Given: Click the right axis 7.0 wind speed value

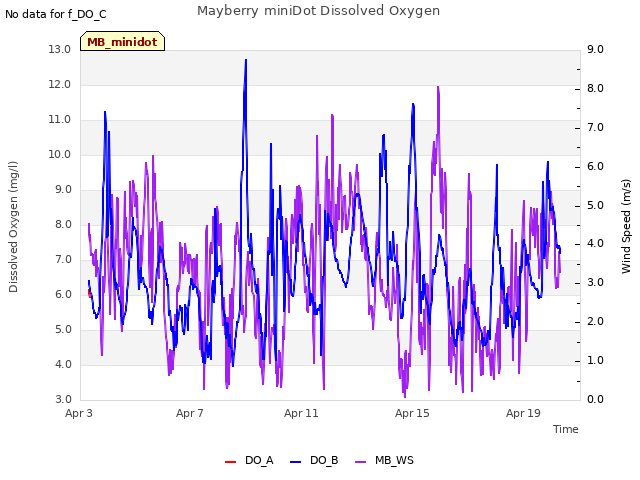Looking at the screenshot, I should pos(596,127).
